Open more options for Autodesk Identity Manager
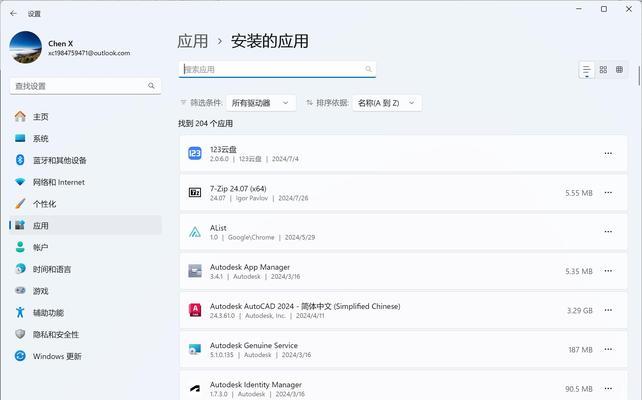Screen dimensions: 642x400 pos(608,388)
